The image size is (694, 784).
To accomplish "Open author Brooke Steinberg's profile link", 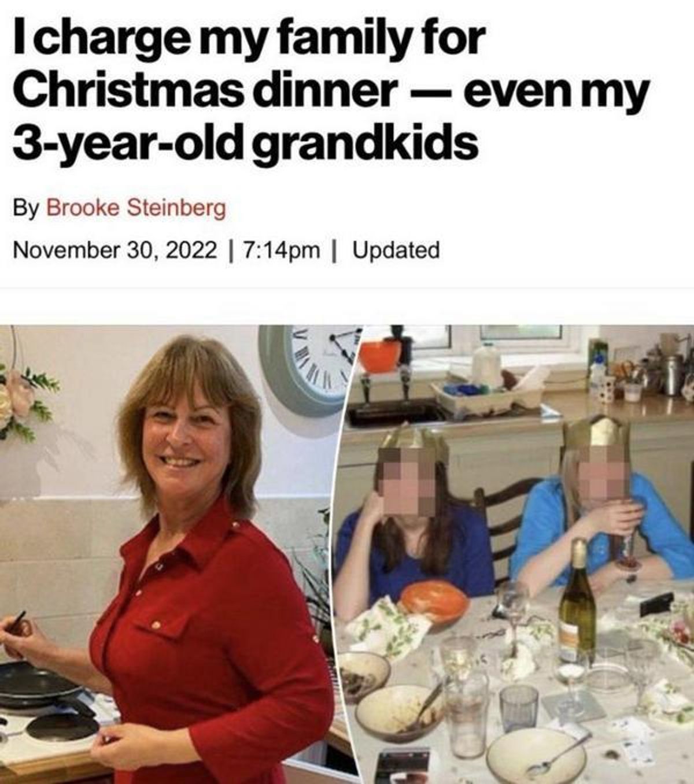I will point(135,208).
